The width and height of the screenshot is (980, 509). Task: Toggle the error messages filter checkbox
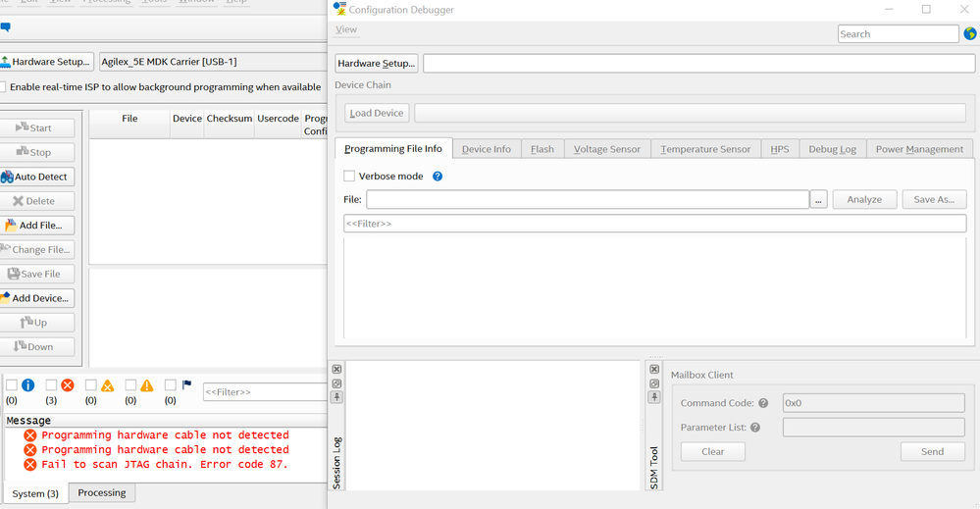click(52, 385)
